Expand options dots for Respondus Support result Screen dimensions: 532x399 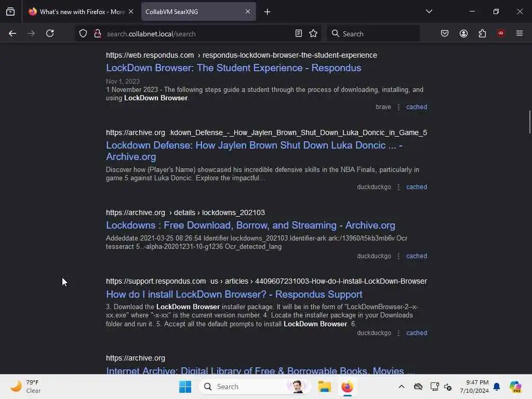tap(398, 333)
